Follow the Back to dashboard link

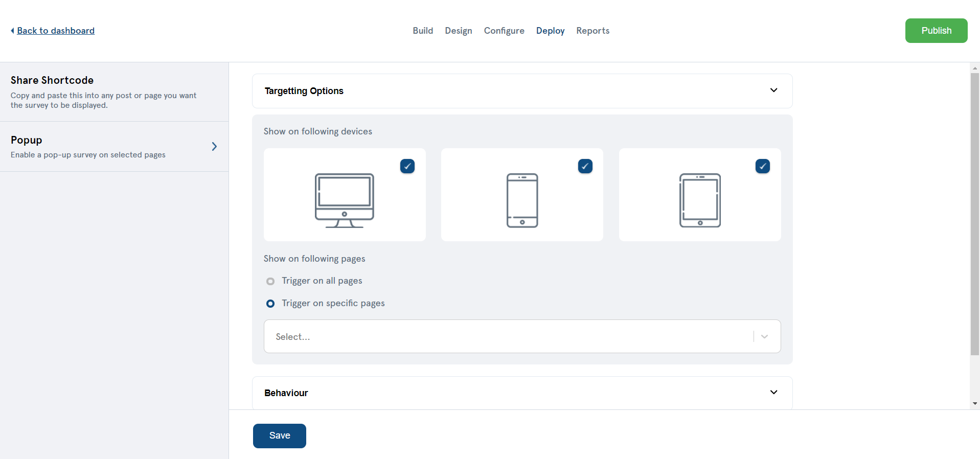pyautogui.click(x=56, y=31)
